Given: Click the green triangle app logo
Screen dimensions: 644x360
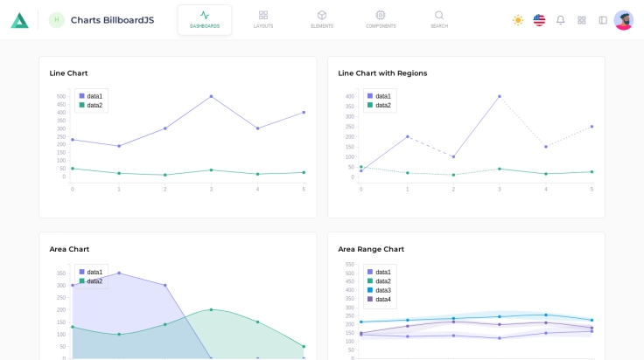Looking at the screenshot, I should (x=19, y=20).
